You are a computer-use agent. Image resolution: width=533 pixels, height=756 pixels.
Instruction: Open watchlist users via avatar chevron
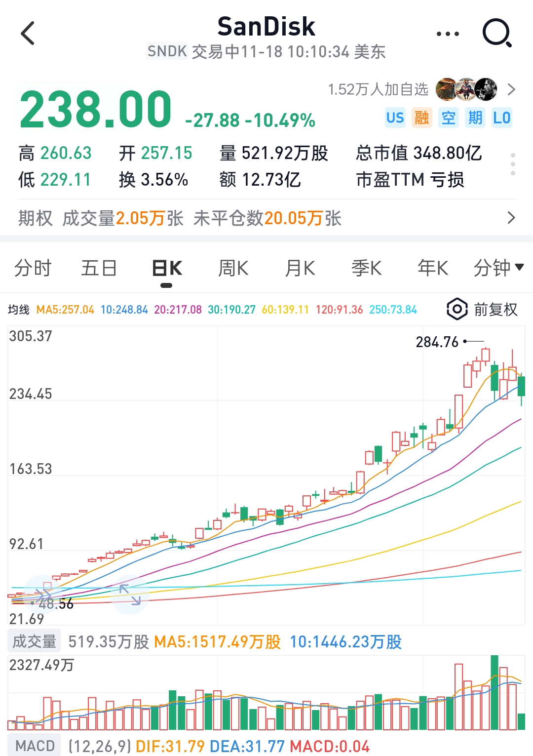[x=511, y=89]
